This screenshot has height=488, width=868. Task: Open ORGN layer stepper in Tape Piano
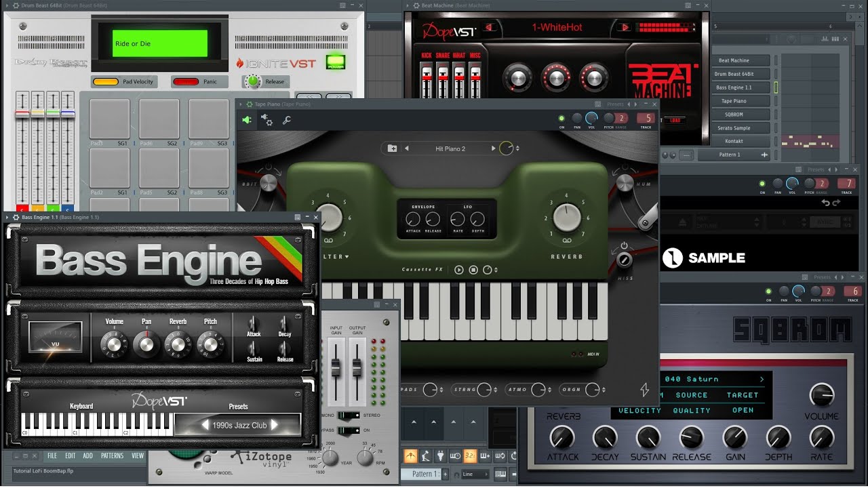click(x=602, y=390)
